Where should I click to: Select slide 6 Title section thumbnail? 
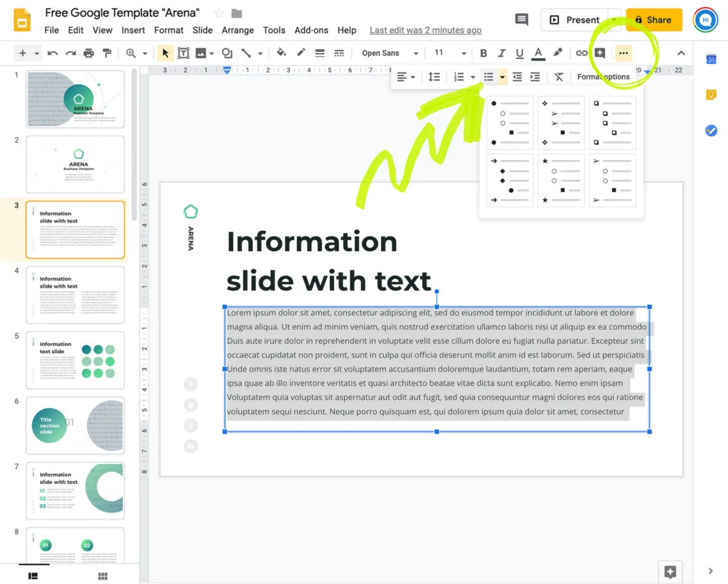tap(75, 426)
